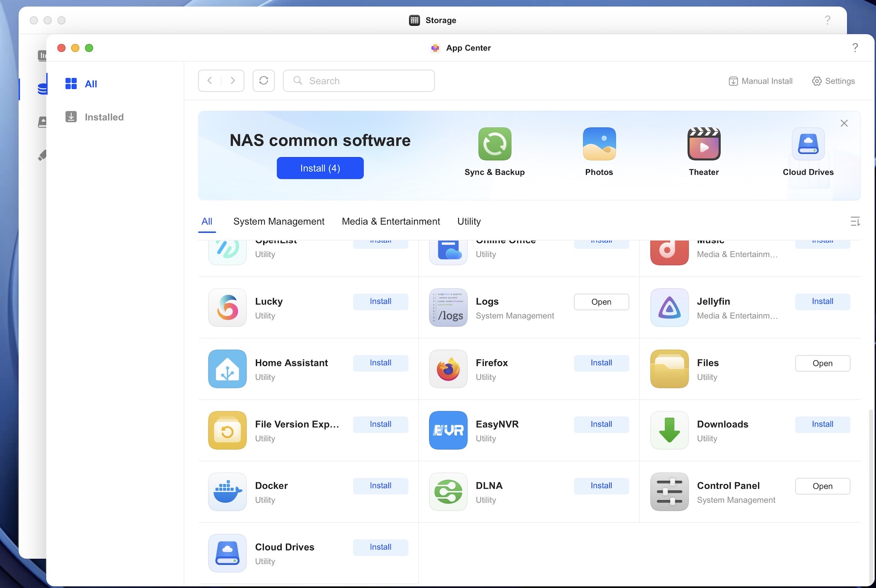The image size is (876, 588).
Task: Select the Photos icon in the banner
Action: pyautogui.click(x=599, y=144)
